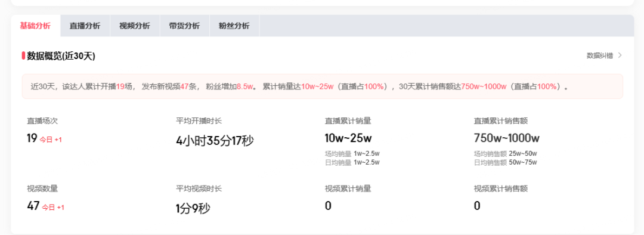
Task: Click the 平均开播时长 value 4小时35分17秒
Action: point(215,141)
